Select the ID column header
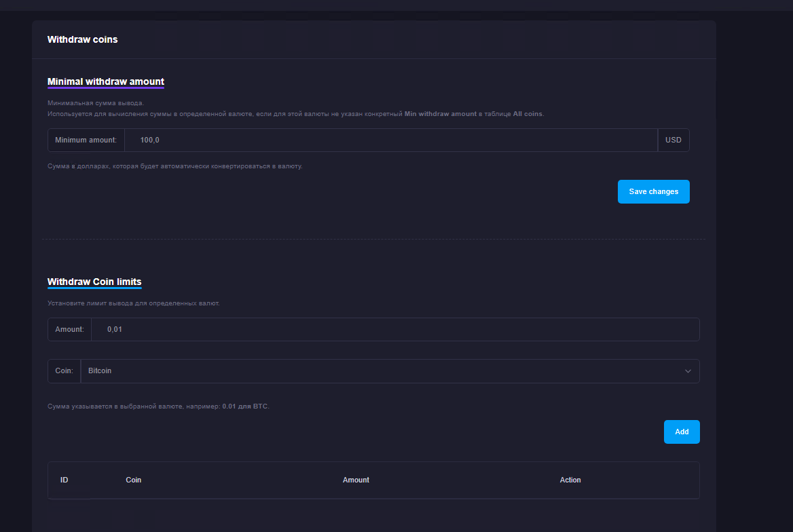 click(x=64, y=480)
